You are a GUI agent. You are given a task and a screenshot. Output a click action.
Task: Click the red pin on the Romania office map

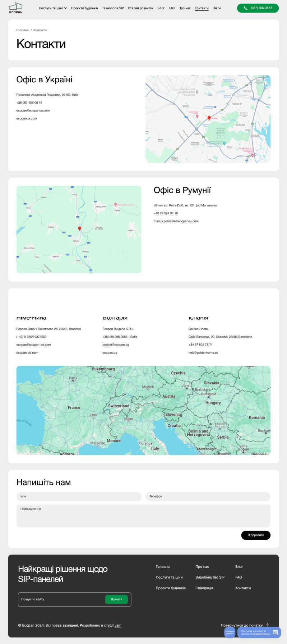(79, 229)
